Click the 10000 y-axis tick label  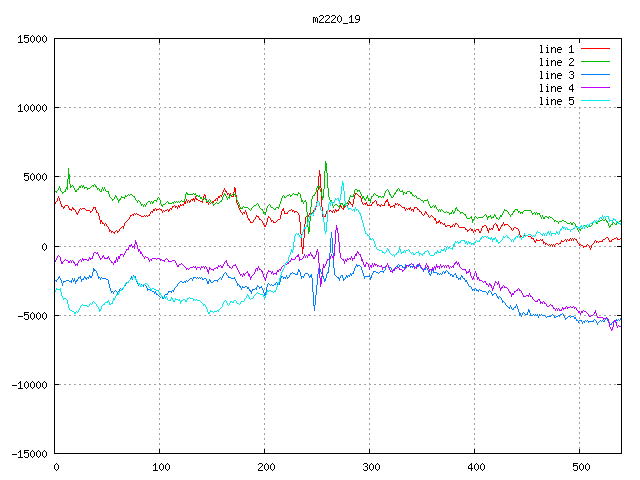pyautogui.click(x=32, y=108)
